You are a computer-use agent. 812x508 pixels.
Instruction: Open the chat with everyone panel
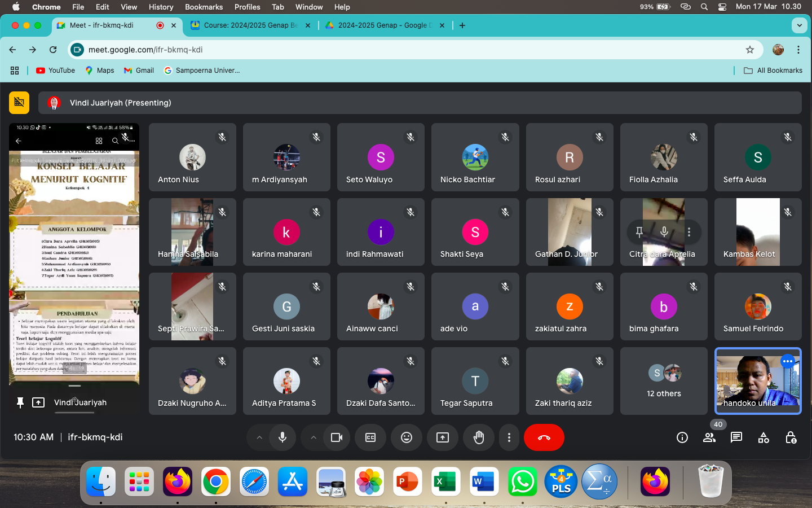(736, 437)
